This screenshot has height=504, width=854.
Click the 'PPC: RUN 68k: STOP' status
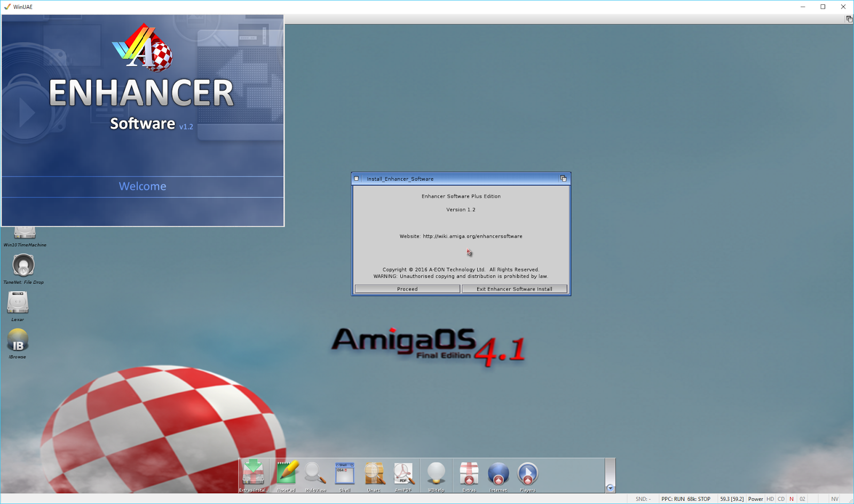[x=686, y=499]
